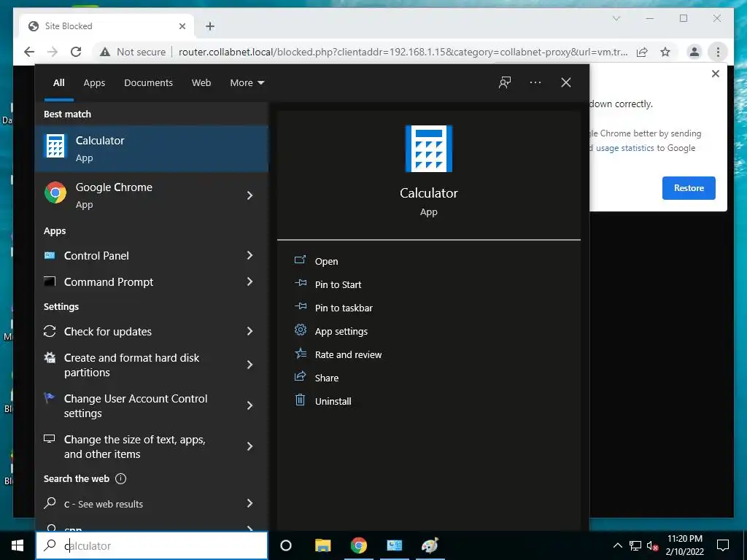The width and height of the screenshot is (747, 560).
Task: Expand Google Chrome result chevron
Action: 249,195
